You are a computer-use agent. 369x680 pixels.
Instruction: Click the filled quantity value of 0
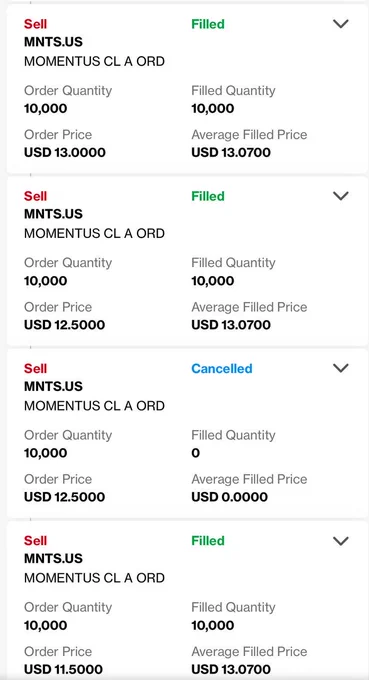click(x=196, y=453)
